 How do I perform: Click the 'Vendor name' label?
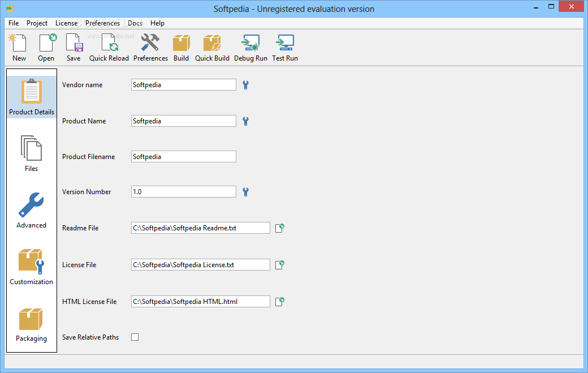click(x=82, y=85)
